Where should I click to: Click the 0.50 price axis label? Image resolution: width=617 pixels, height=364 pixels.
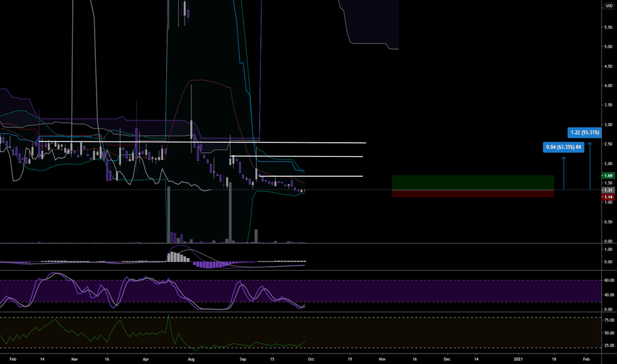click(608, 222)
